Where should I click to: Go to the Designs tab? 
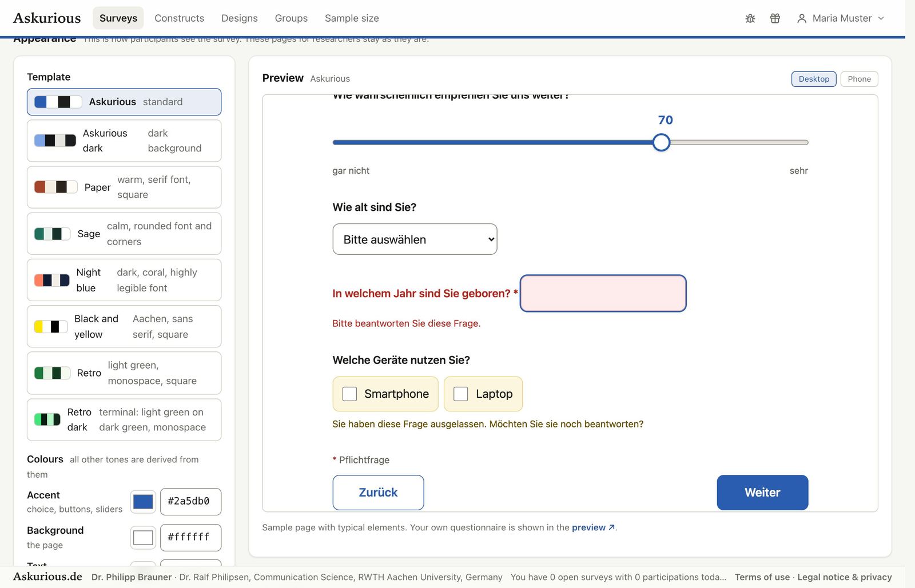[x=240, y=18]
